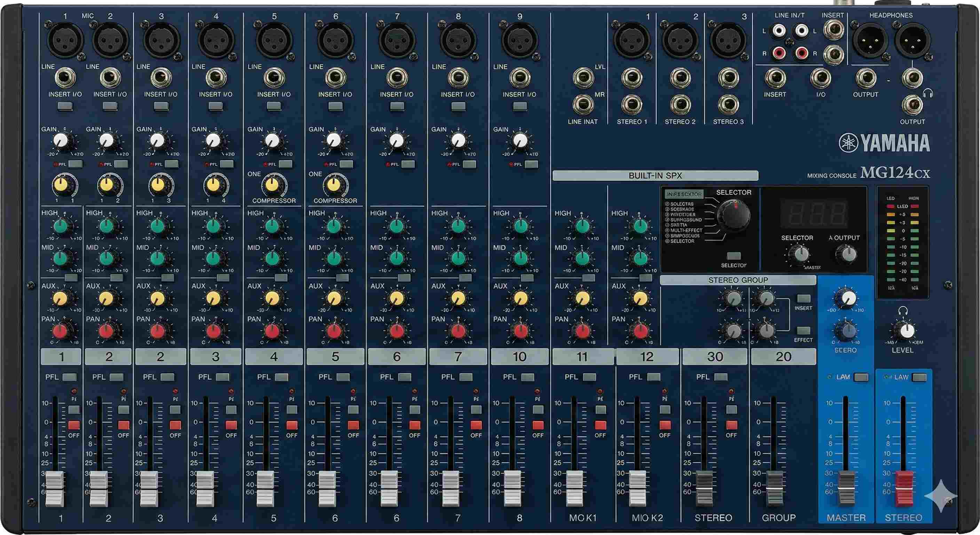Viewport: 980px width, 535px height.
Task: Click the channel 1 white GAIN knob
Action: tap(61, 141)
